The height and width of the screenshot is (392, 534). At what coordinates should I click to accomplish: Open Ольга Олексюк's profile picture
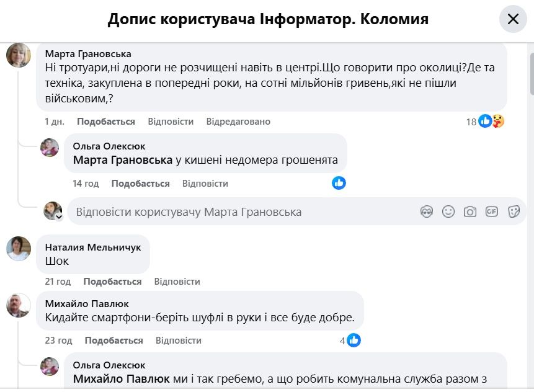click(x=50, y=147)
